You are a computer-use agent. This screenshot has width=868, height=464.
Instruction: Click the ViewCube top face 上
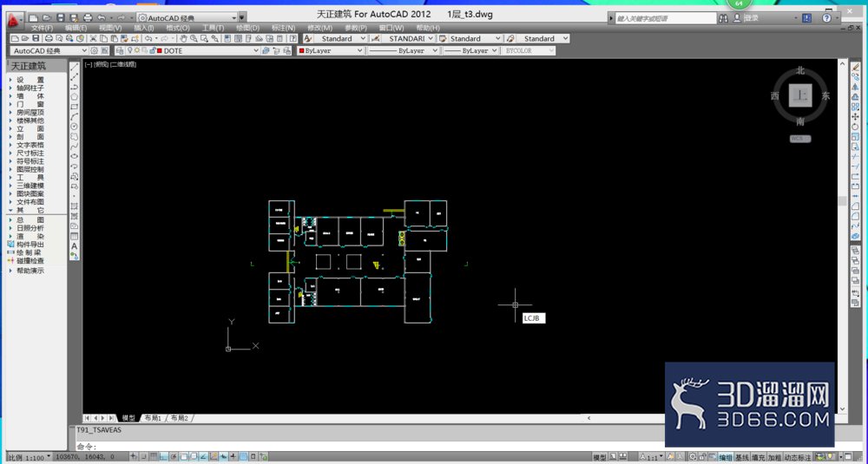click(800, 95)
